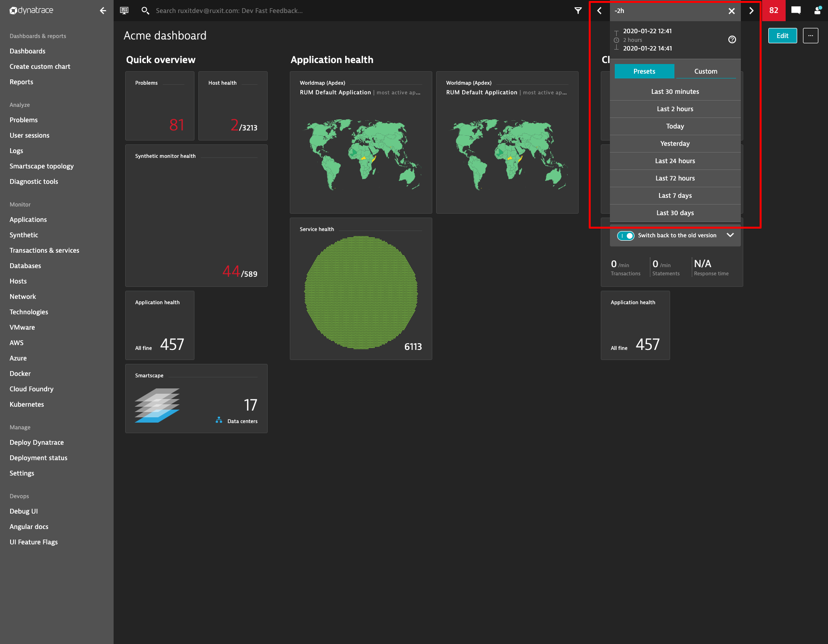Click the search magnifier icon

(x=145, y=11)
